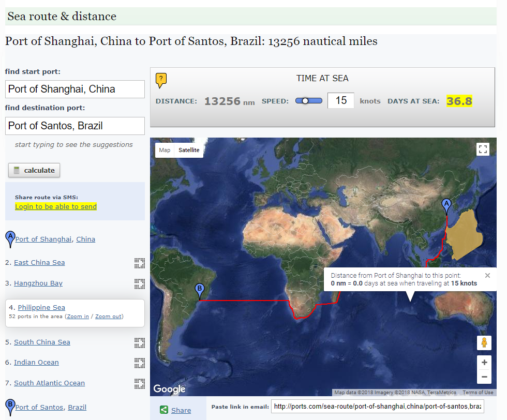Click the speed slider handle
The height and width of the screenshot is (420, 507).
click(305, 101)
